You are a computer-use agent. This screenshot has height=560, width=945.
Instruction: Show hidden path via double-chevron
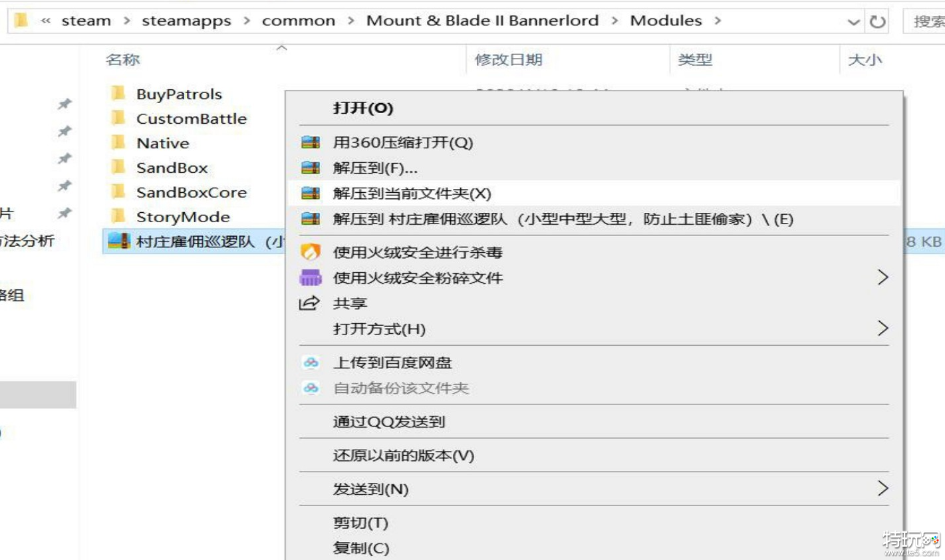(x=46, y=21)
